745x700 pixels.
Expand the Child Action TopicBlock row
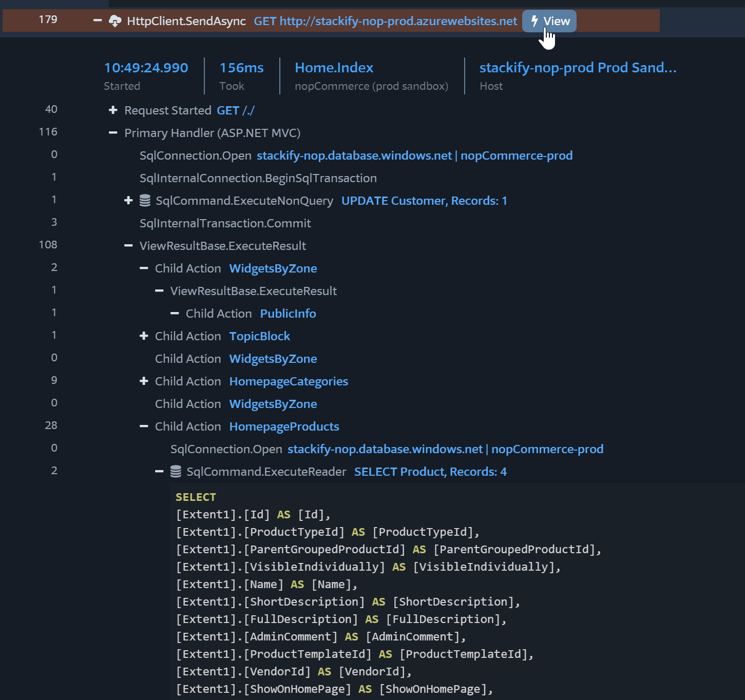[144, 336]
